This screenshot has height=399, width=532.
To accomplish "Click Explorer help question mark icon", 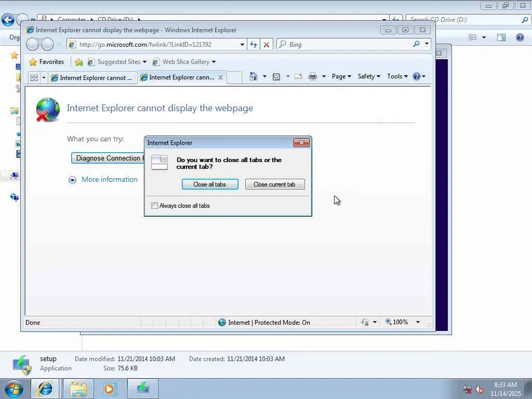I will [520, 37].
